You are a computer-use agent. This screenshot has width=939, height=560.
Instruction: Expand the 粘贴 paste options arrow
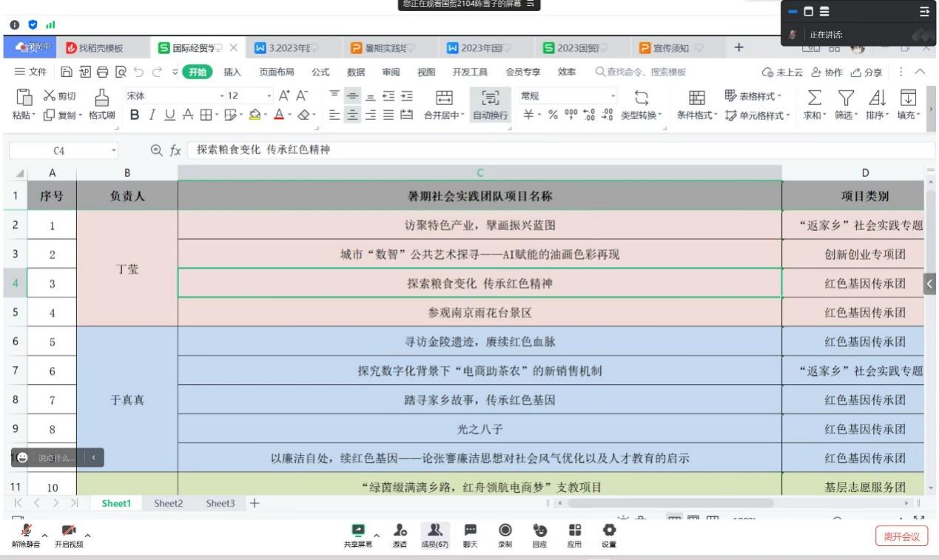click(35, 115)
